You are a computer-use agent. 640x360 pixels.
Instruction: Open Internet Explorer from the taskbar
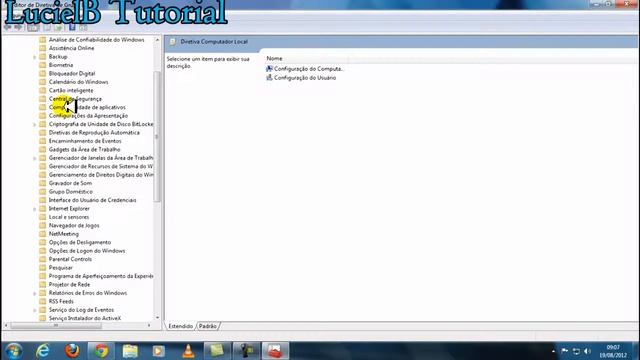(x=42, y=351)
